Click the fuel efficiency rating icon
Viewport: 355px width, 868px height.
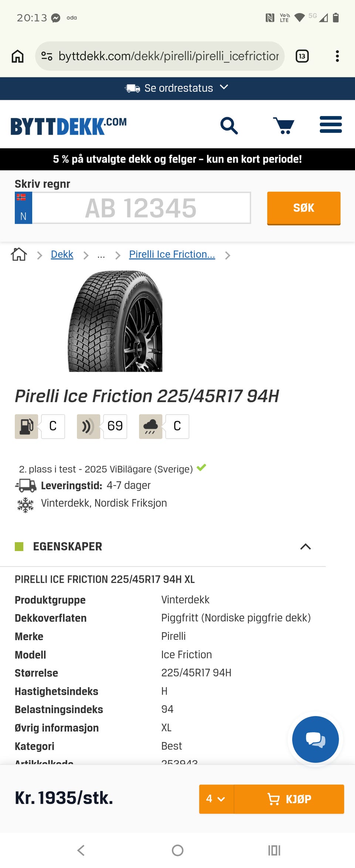(x=26, y=426)
